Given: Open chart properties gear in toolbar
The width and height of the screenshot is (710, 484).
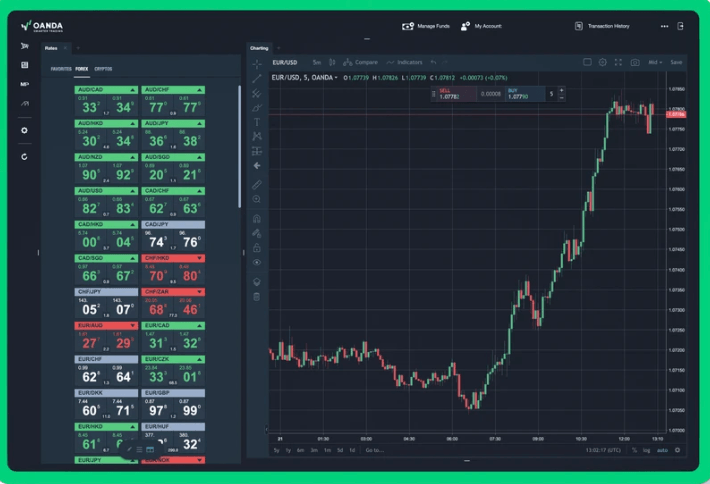Looking at the screenshot, I should 603,62.
